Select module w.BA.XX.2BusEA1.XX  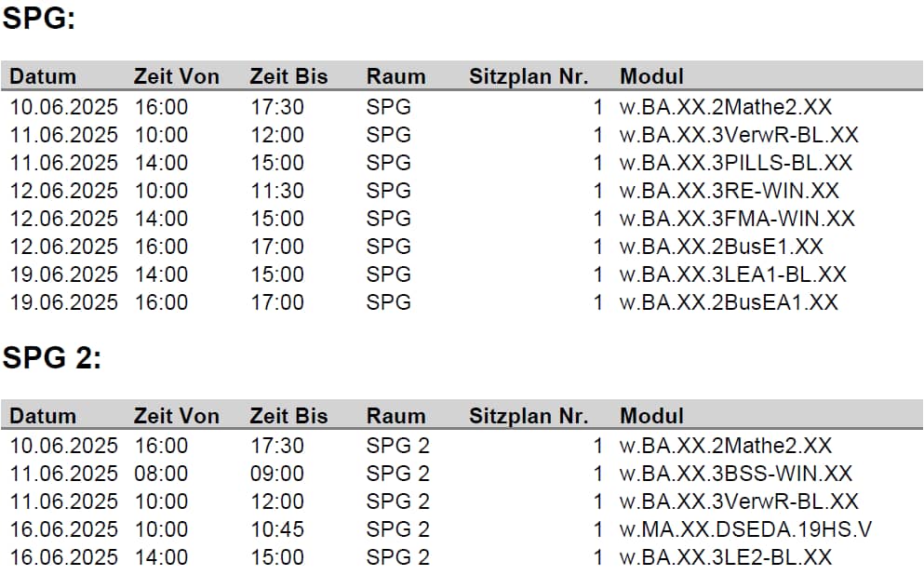(729, 302)
